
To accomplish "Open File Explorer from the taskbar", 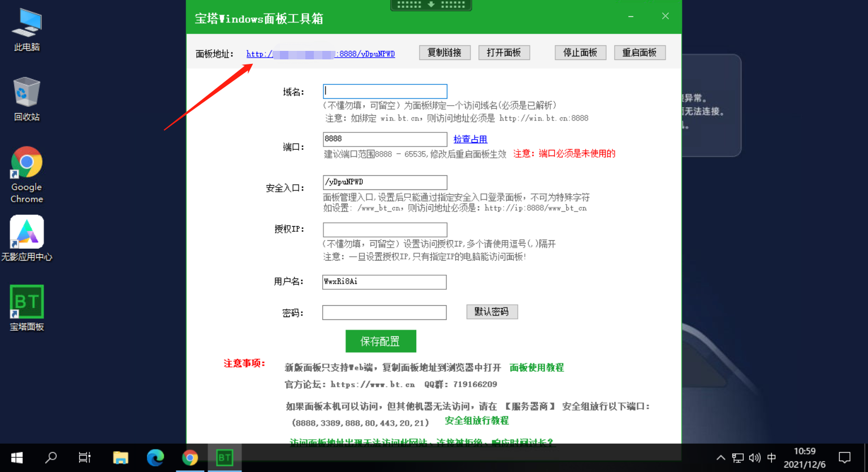I will click(120, 458).
